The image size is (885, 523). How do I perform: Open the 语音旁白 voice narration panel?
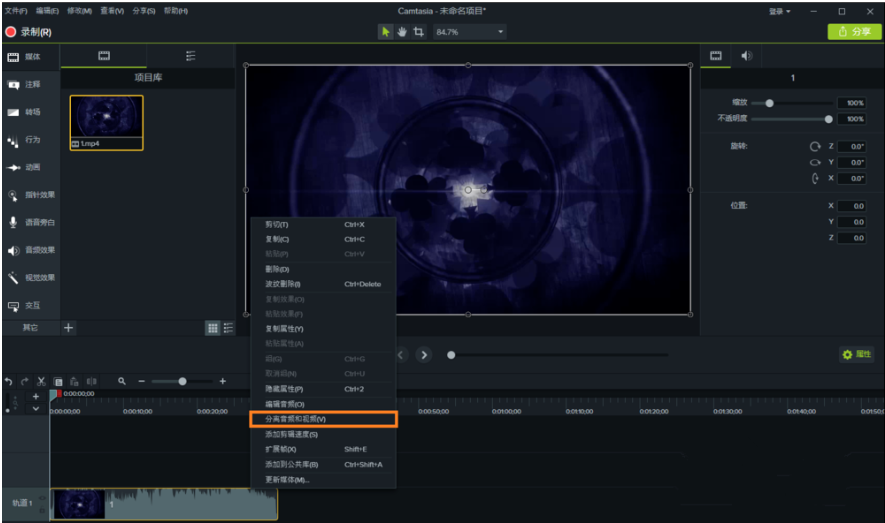31,223
